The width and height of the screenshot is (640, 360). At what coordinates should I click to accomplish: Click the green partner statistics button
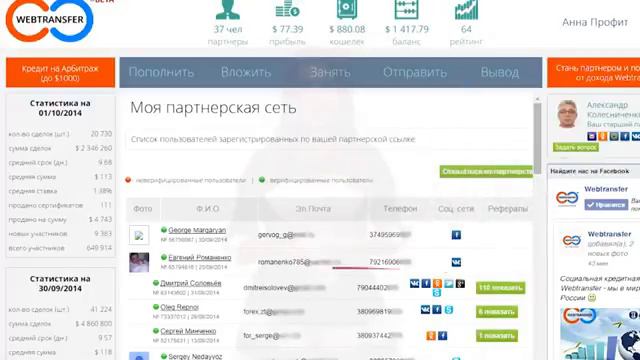click(x=487, y=171)
